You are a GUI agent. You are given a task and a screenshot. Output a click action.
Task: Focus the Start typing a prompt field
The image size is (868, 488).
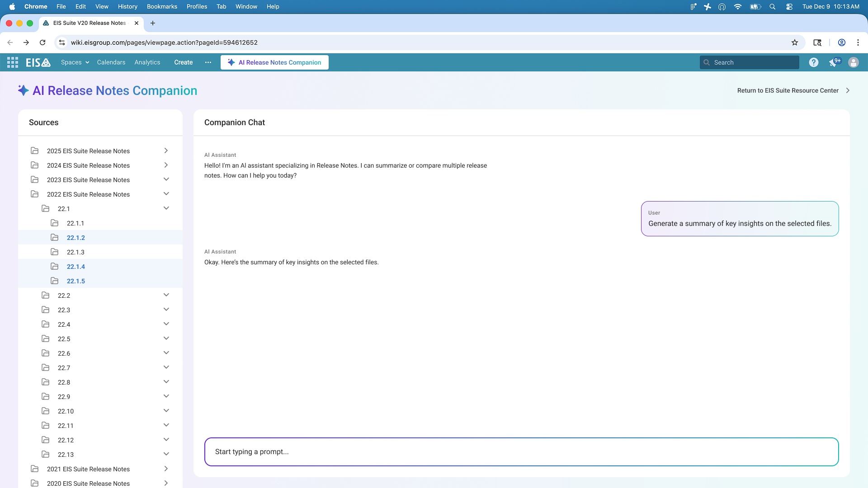(521, 451)
